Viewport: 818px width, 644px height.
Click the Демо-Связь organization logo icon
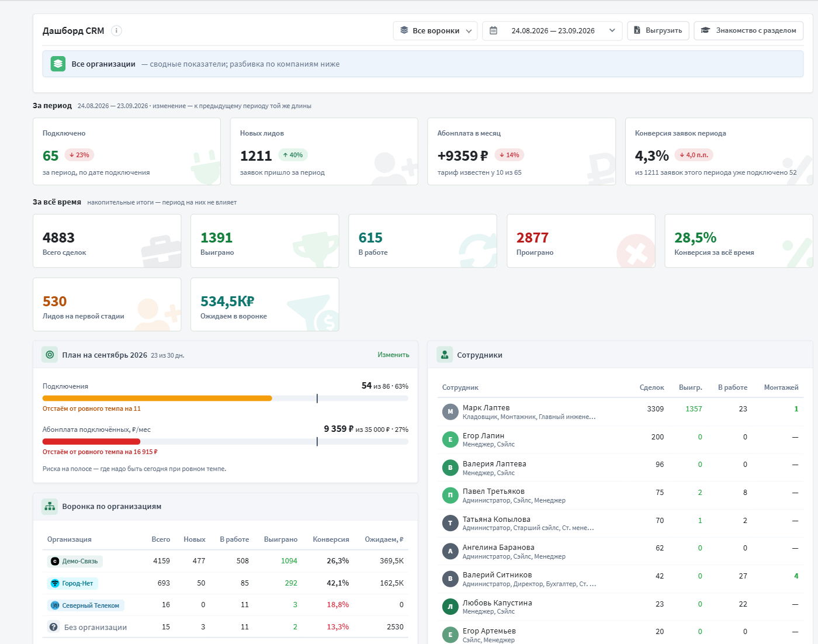coord(55,561)
